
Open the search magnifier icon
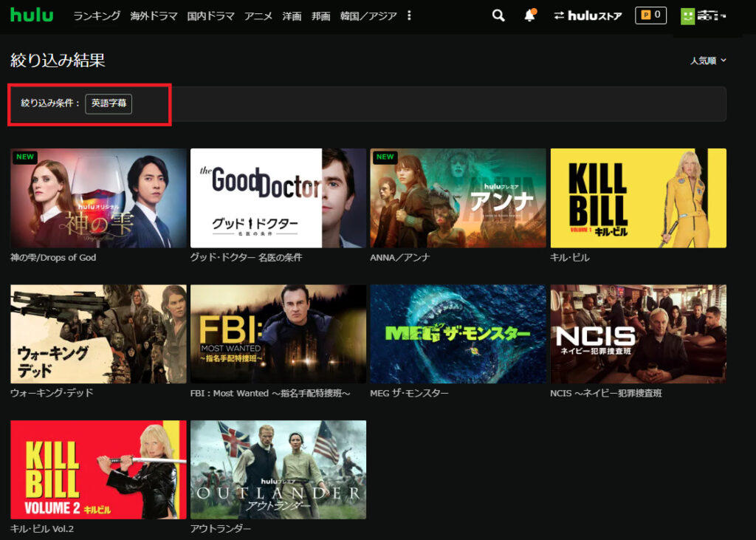[x=498, y=16]
